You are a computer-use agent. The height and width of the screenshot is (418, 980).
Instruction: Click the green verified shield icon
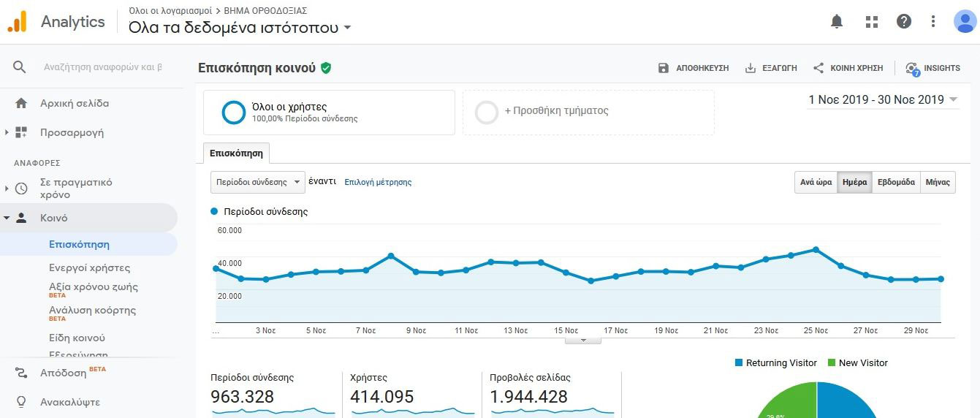(x=326, y=68)
